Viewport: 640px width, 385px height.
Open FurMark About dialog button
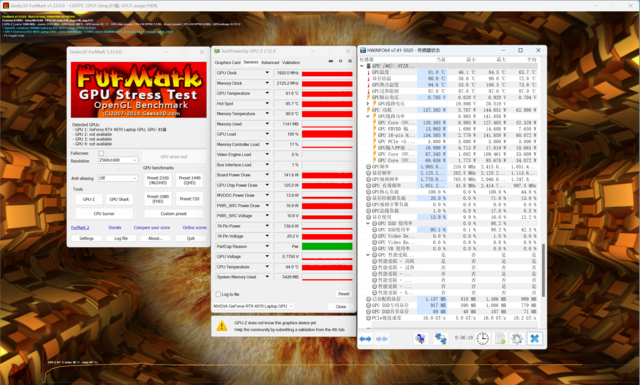pos(156,238)
